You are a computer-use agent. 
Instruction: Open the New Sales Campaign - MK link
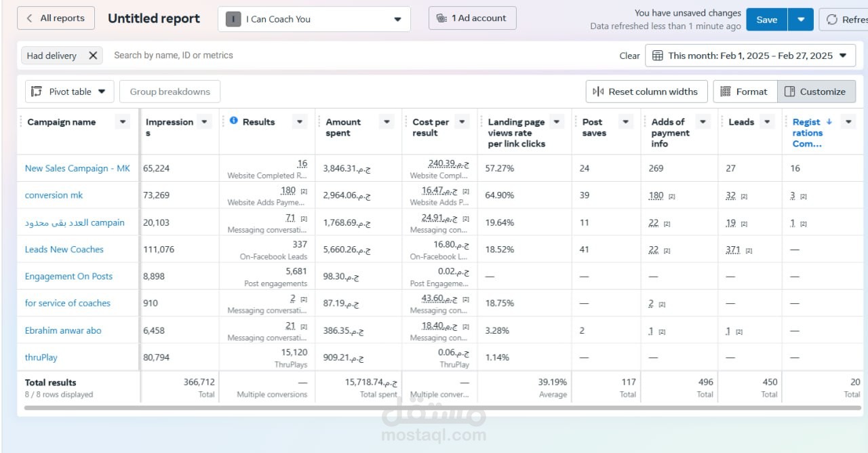77,168
